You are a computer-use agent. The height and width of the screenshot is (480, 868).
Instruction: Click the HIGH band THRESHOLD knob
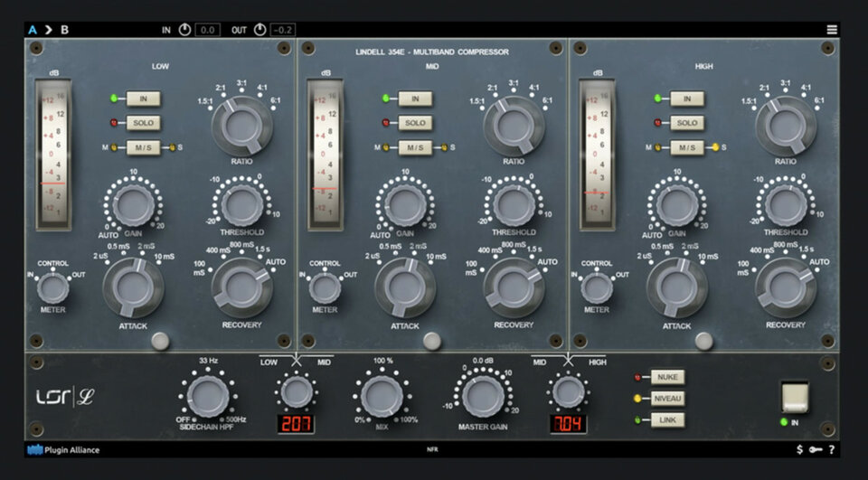tap(786, 205)
